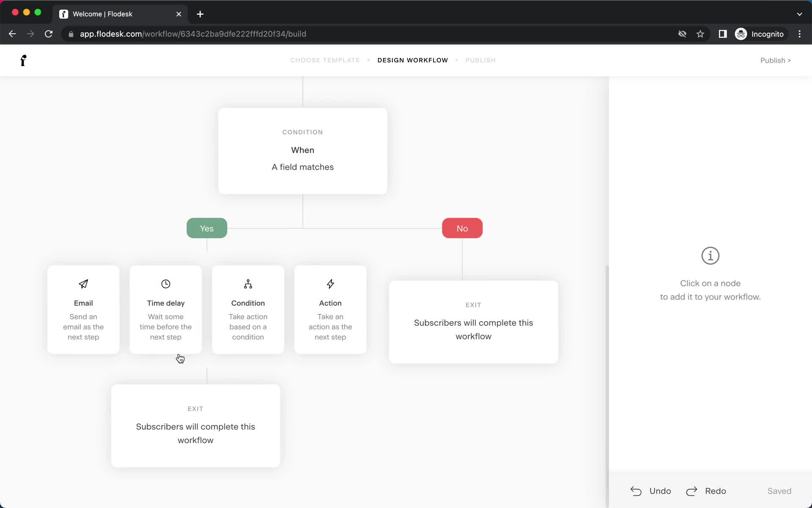The width and height of the screenshot is (812, 508).
Task: Click the Saved status indicator
Action: 779,491
